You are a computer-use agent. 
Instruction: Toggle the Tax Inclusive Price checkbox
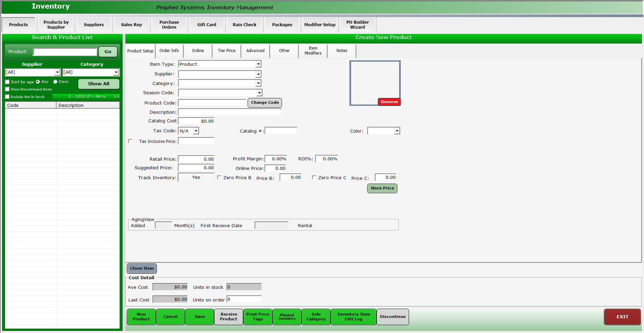tap(130, 141)
